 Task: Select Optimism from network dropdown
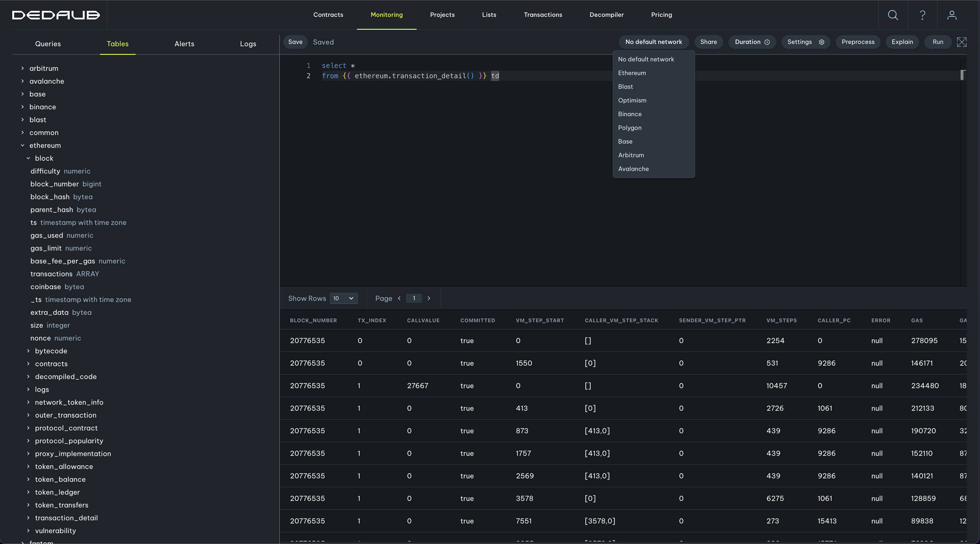[632, 100]
